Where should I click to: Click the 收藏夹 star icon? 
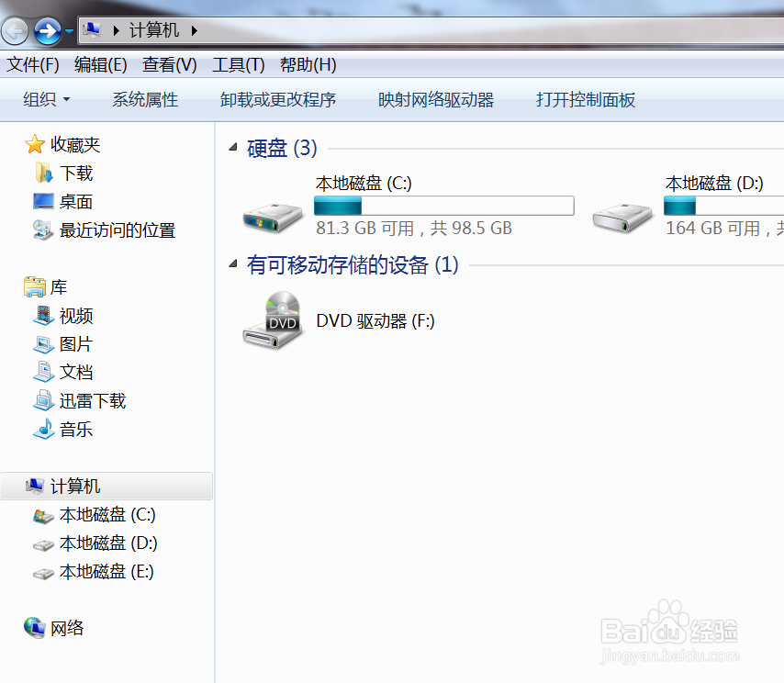point(35,144)
